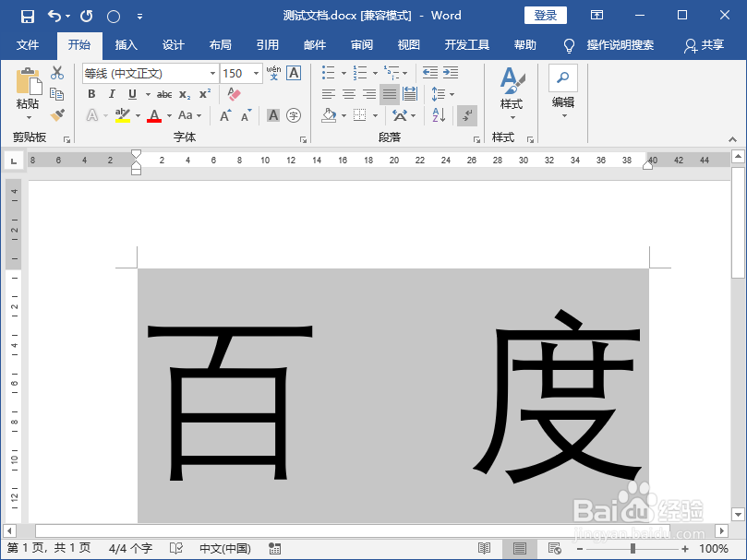Click the Decrease Indent icon
This screenshot has height=560, width=747.
pyautogui.click(x=429, y=73)
